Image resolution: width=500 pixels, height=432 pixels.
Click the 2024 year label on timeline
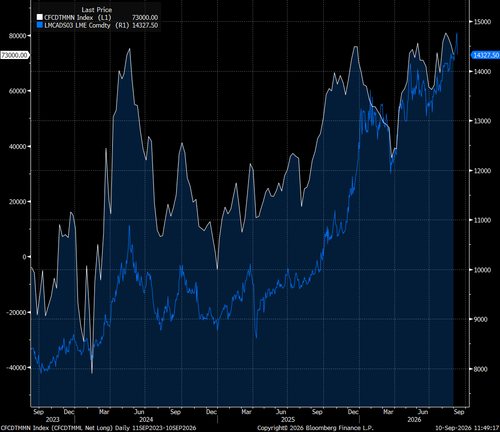146,419
